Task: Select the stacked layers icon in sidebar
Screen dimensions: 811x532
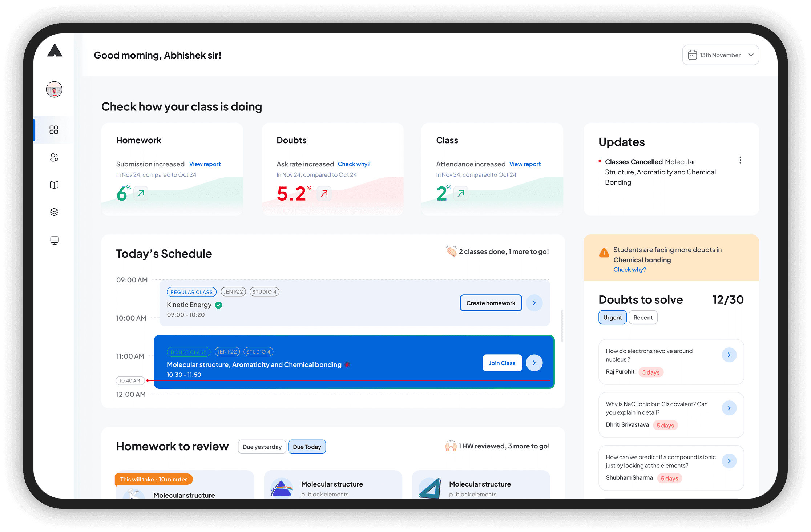Action: click(x=54, y=212)
